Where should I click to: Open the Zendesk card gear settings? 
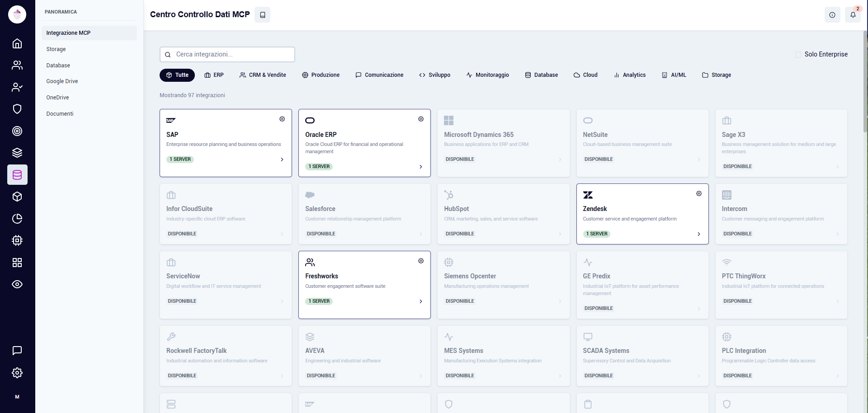[x=698, y=193]
